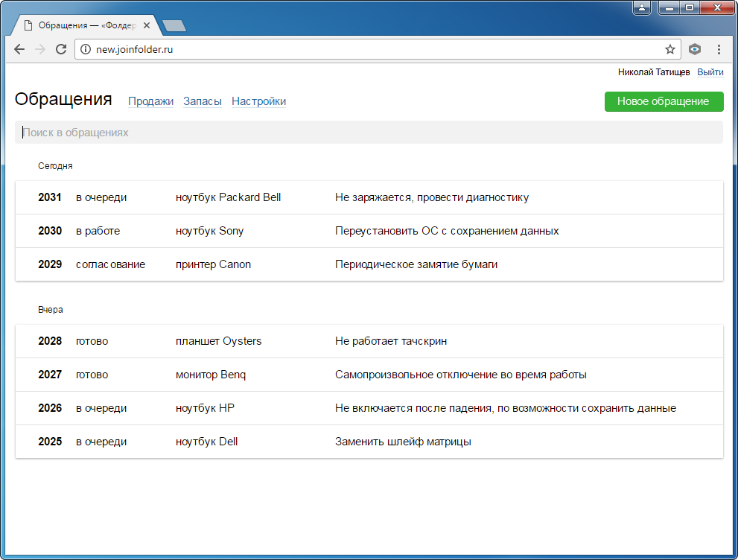
Task: Close the Обращения browser tab
Action: click(x=147, y=25)
